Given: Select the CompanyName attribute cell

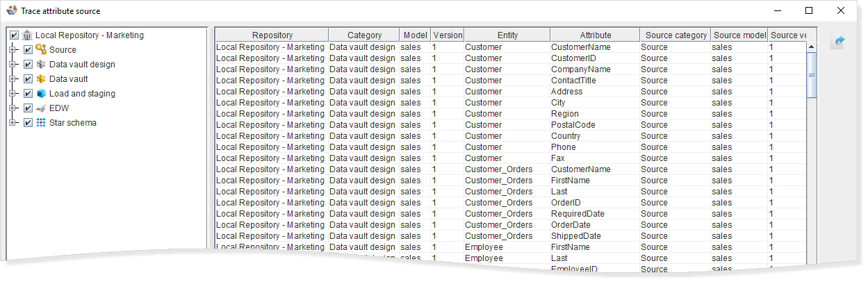Looking at the screenshot, I should [581, 69].
